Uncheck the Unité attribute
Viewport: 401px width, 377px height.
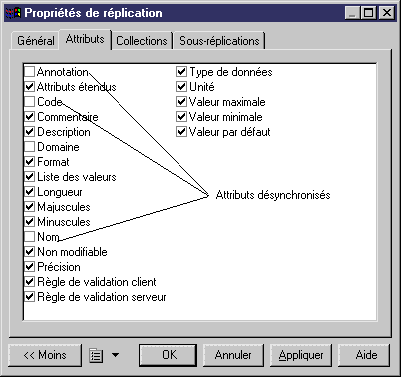tap(181, 87)
